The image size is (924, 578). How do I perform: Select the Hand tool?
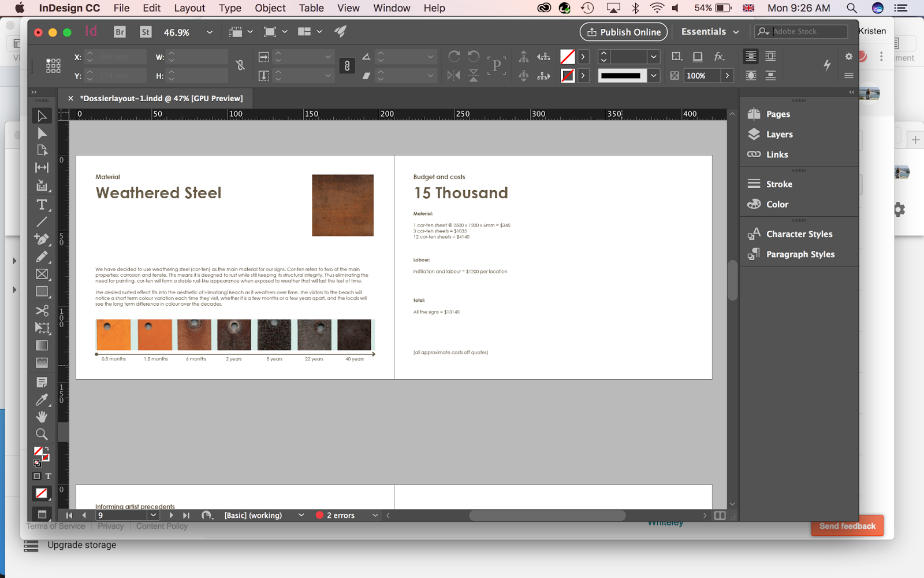coord(42,417)
